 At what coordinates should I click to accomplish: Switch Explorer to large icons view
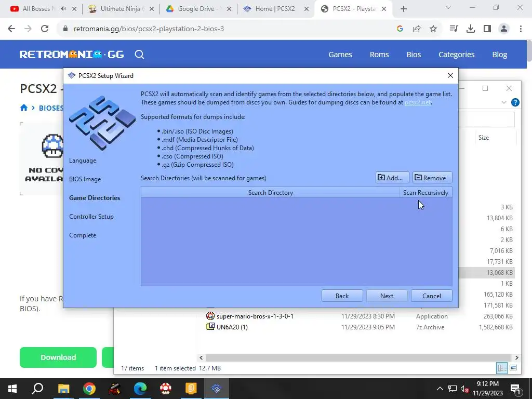pos(513,368)
